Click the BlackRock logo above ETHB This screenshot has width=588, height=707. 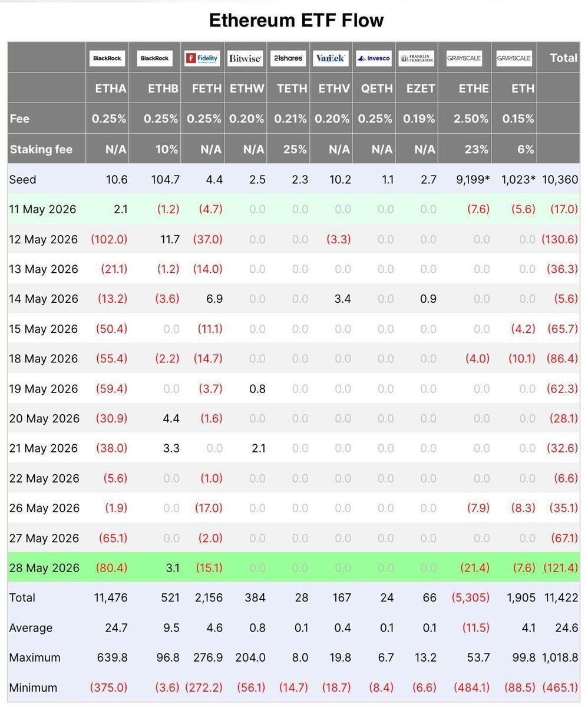[154, 58]
